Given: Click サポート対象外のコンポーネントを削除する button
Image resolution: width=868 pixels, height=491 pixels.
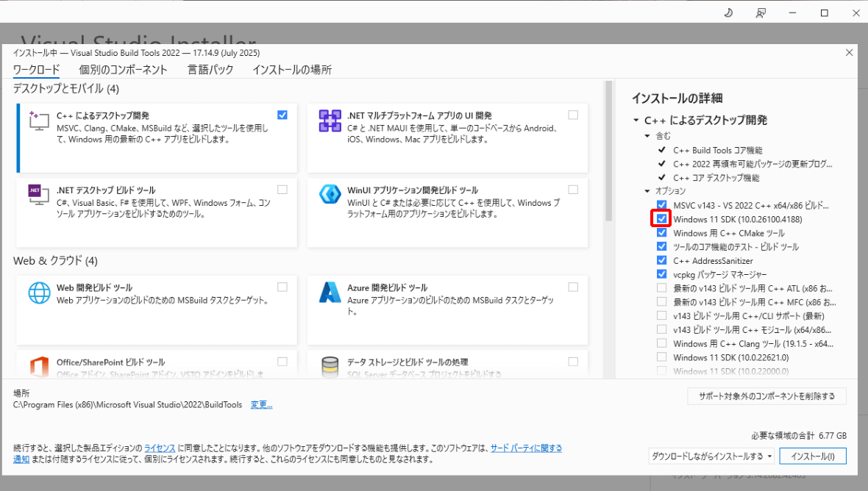Looking at the screenshot, I should point(766,396).
